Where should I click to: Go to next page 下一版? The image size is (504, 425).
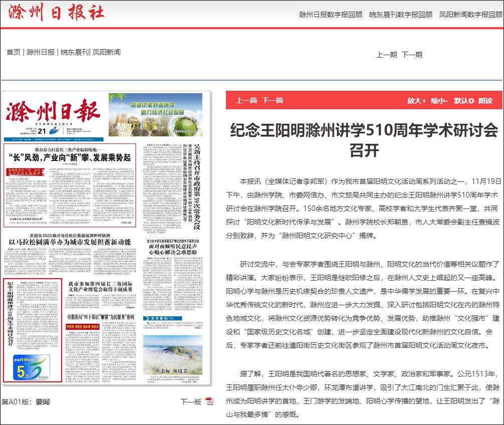coord(190,402)
